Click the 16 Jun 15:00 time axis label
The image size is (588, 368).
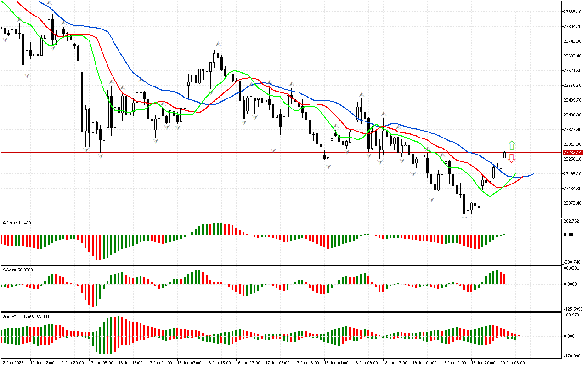click(218, 362)
